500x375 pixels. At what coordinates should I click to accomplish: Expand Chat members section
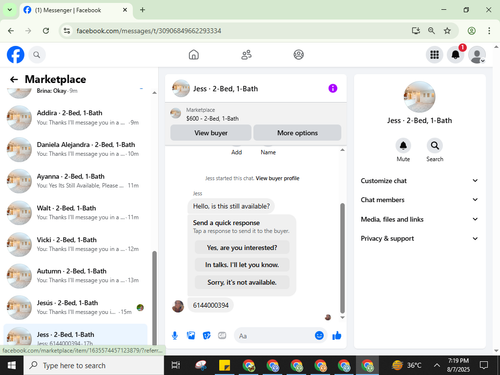point(419,200)
